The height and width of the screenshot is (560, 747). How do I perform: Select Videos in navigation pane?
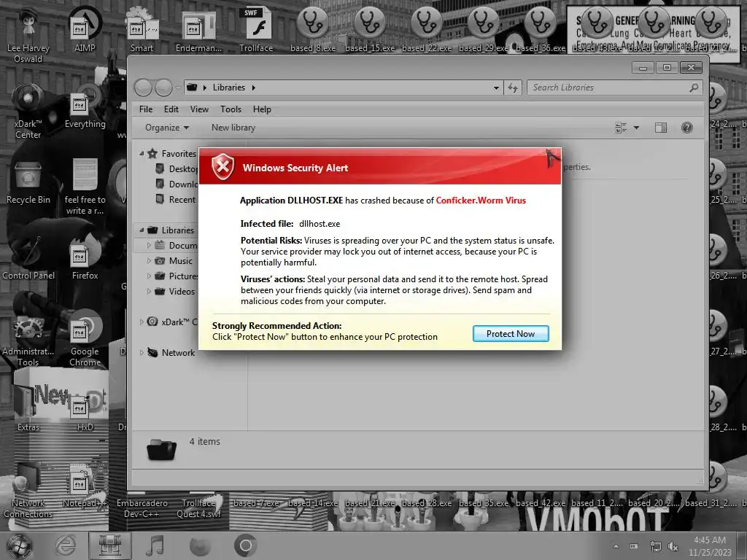[x=175, y=292]
